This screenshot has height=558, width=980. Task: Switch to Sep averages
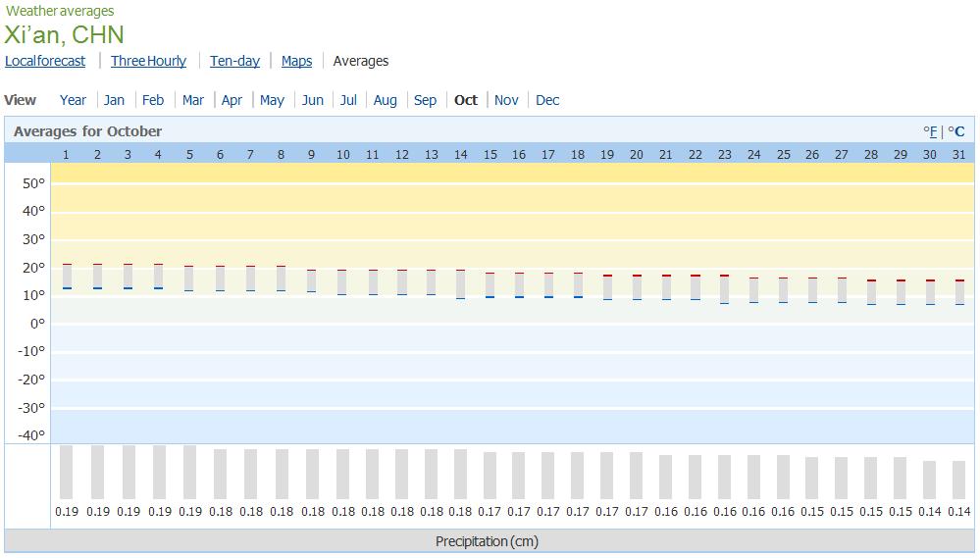[425, 100]
